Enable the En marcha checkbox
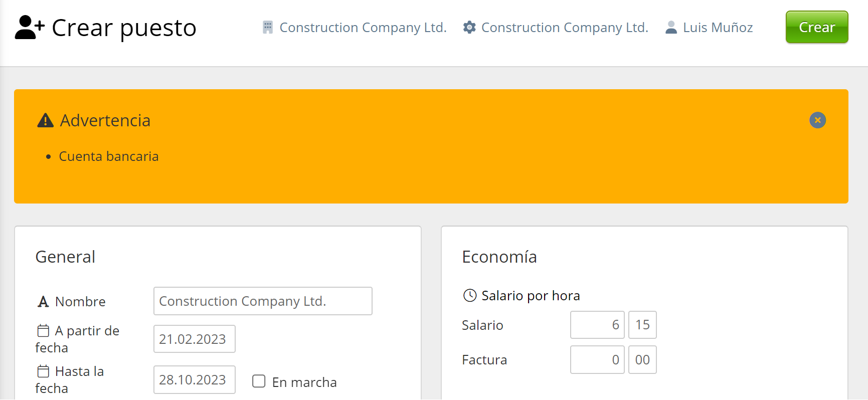The width and height of the screenshot is (868, 400). tap(259, 381)
